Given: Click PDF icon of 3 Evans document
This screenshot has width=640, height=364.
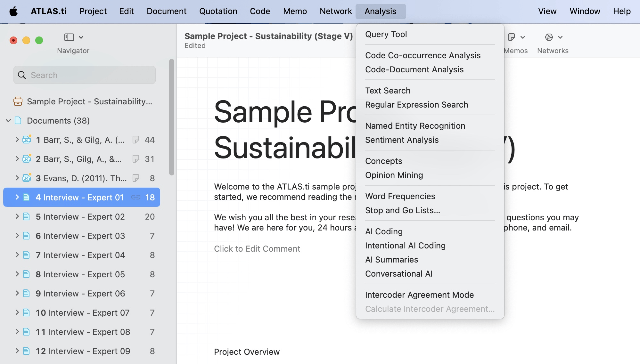Looking at the screenshot, I should [x=27, y=178].
